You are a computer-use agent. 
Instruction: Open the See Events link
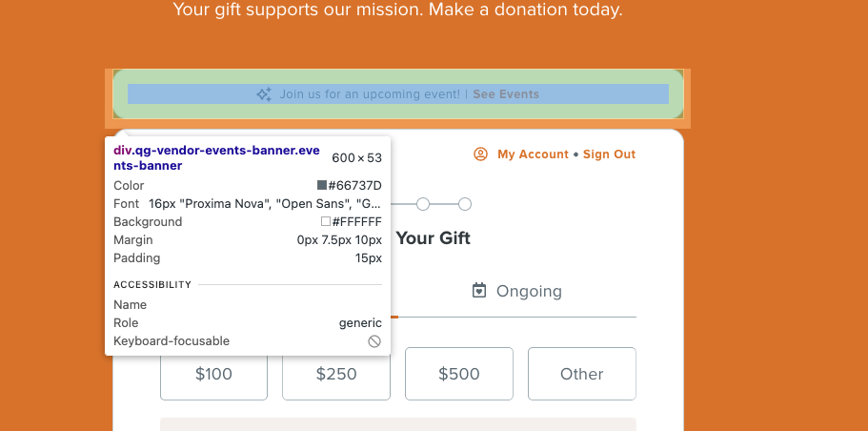coord(506,94)
